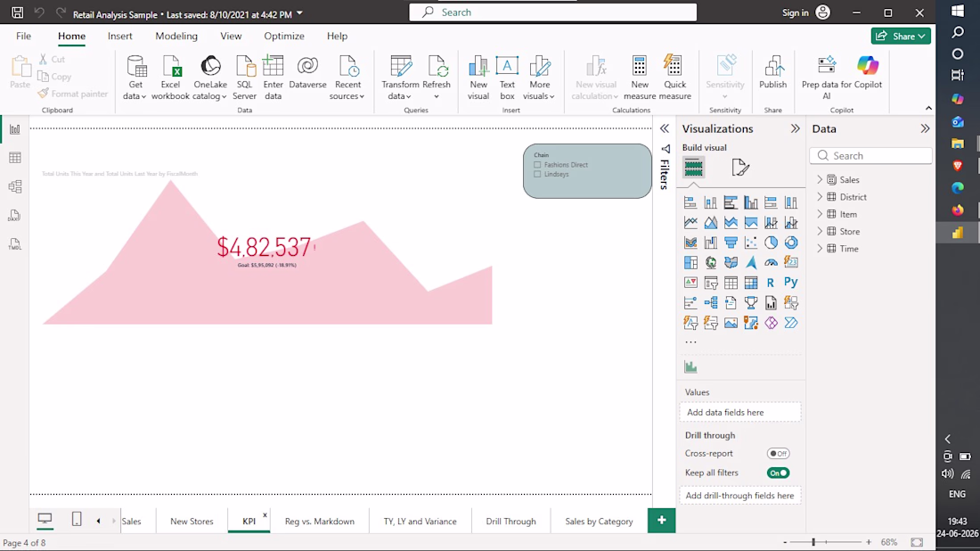
Task: Collapse the Visualizations pane
Action: pyautogui.click(x=795, y=129)
